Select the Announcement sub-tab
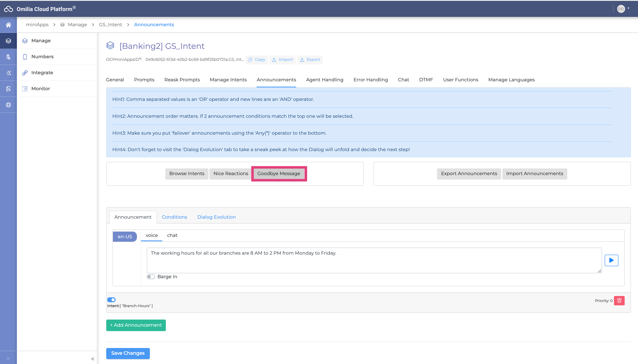 [133, 217]
